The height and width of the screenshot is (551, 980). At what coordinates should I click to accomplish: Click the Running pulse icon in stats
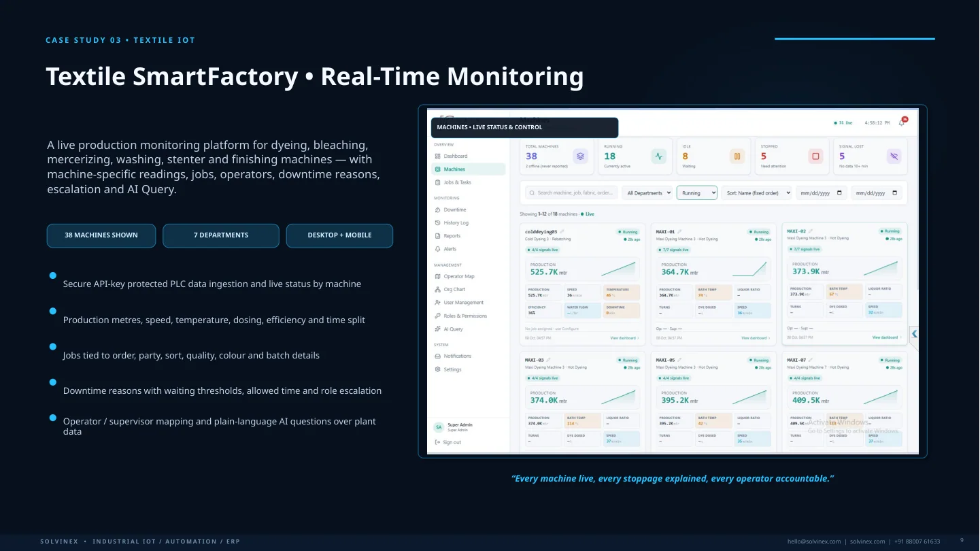click(658, 156)
